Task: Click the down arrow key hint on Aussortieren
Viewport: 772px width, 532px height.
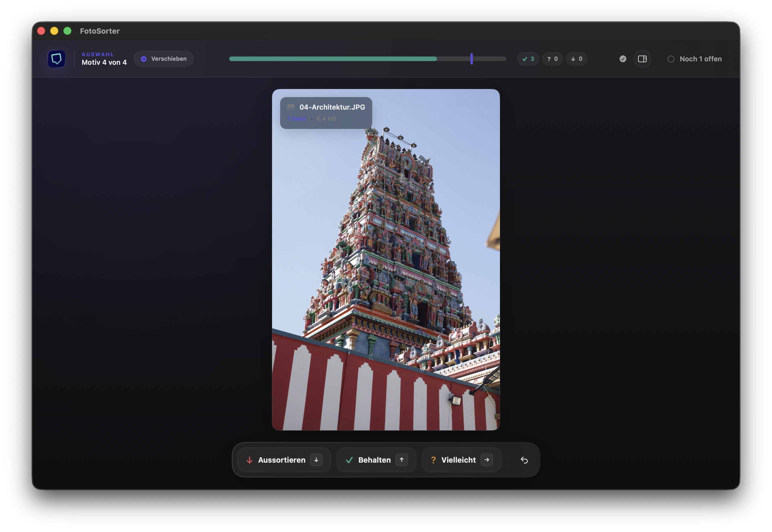Action: point(316,460)
